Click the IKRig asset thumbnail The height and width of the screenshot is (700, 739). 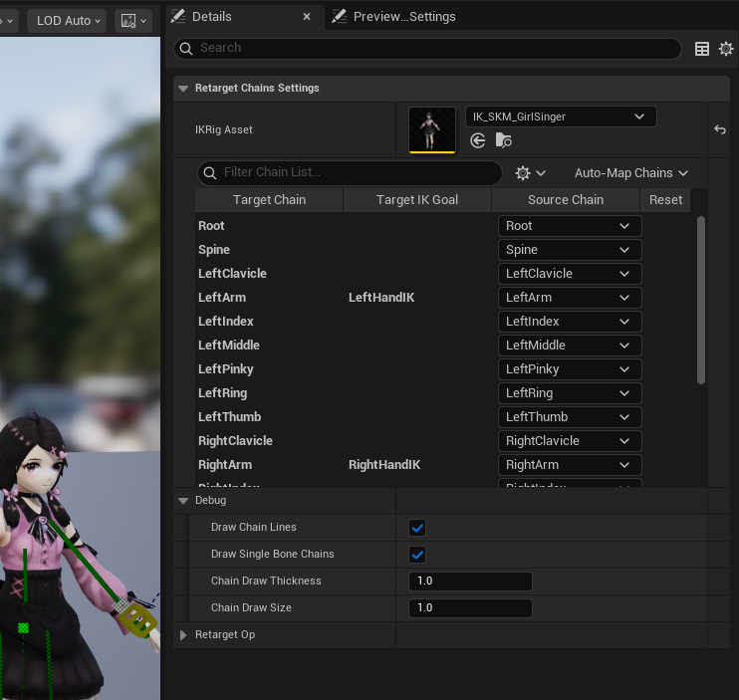(431, 129)
